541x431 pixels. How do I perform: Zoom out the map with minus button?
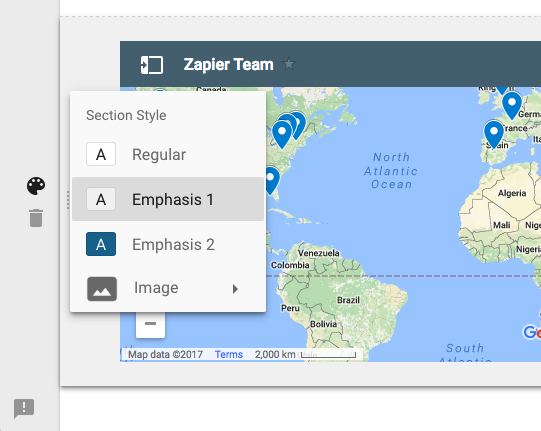tap(150, 324)
